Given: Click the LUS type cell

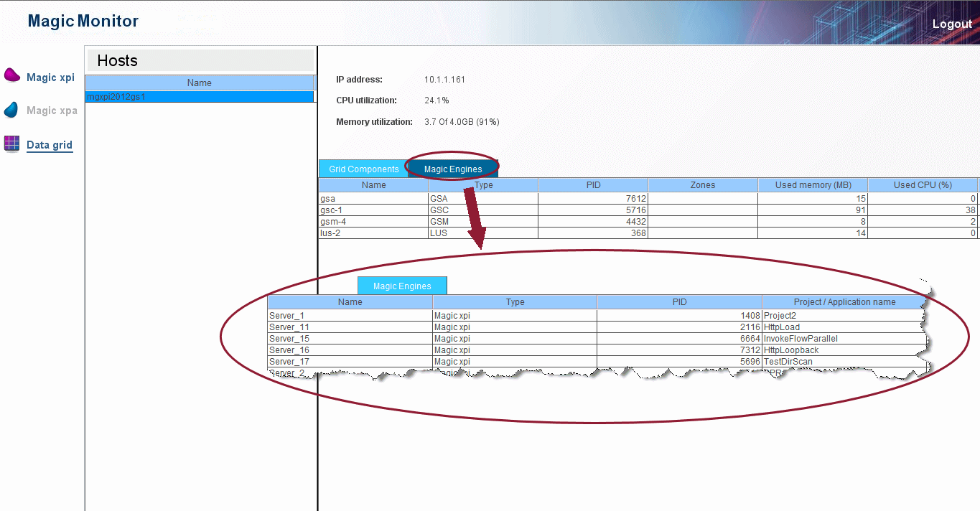Looking at the screenshot, I should coord(483,233).
